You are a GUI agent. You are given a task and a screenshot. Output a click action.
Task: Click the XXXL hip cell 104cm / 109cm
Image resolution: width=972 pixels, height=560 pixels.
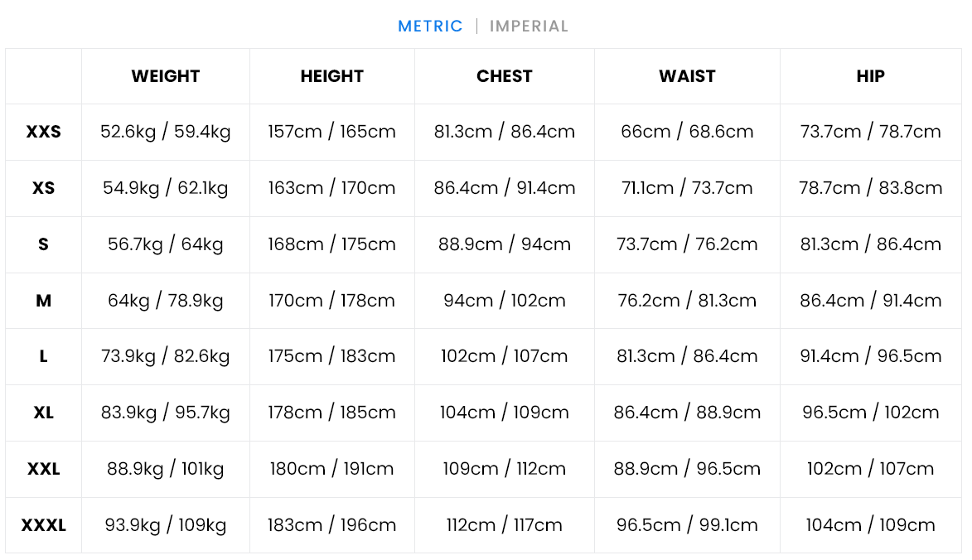[x=870, y=525]
